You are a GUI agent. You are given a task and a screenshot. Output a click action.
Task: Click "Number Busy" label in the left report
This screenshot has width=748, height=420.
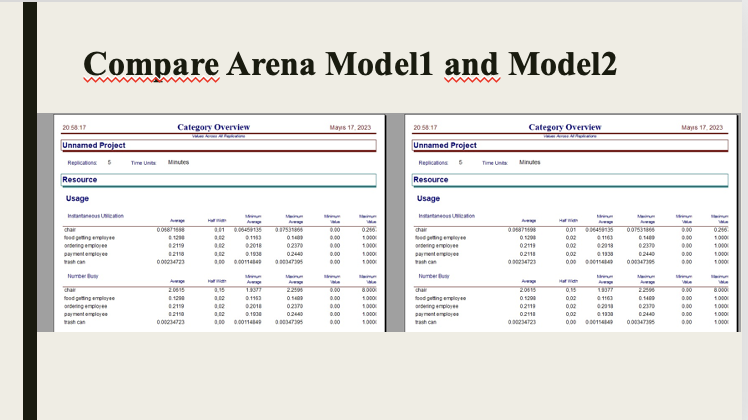[x=83, y=276]
